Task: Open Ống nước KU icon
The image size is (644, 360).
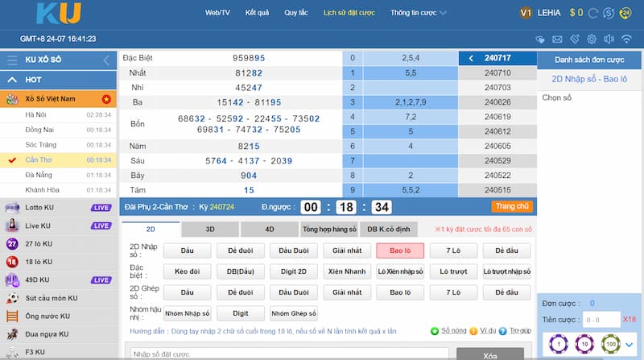Action: (12, 316)
